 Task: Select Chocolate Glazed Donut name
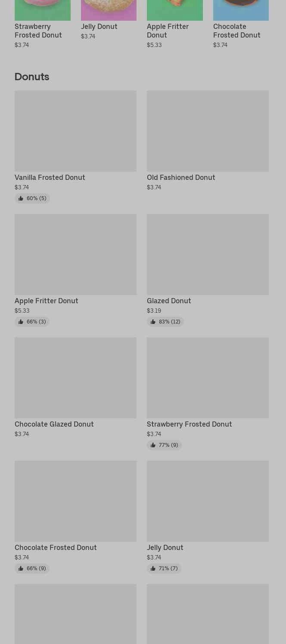pos(54,424)
